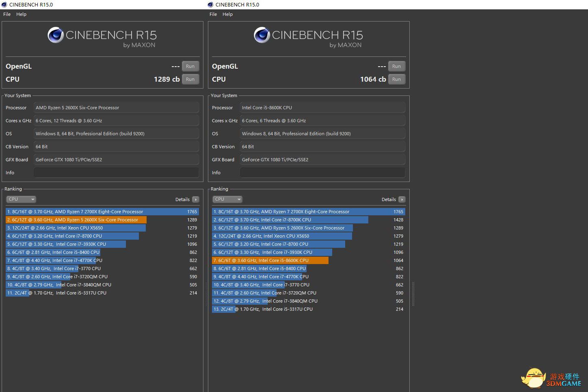Select Ryzen 7 2700X row in right ranking

coord(308,212)
